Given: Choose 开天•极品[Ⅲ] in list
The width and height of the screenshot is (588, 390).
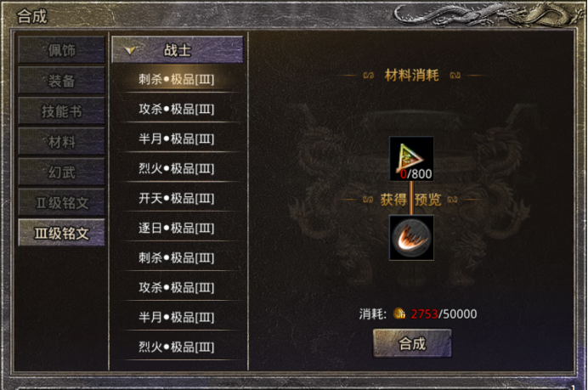Looking at the screenshot, I should coord(178,198).
